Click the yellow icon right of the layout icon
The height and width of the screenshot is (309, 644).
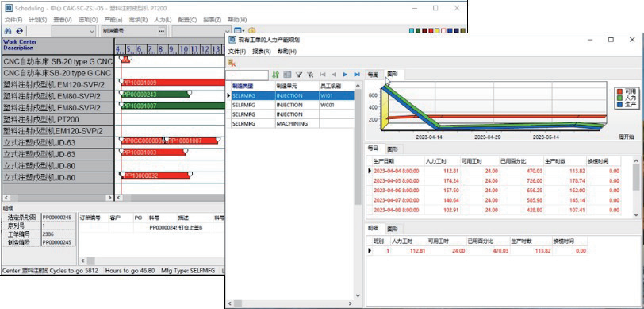click(251, 31)
